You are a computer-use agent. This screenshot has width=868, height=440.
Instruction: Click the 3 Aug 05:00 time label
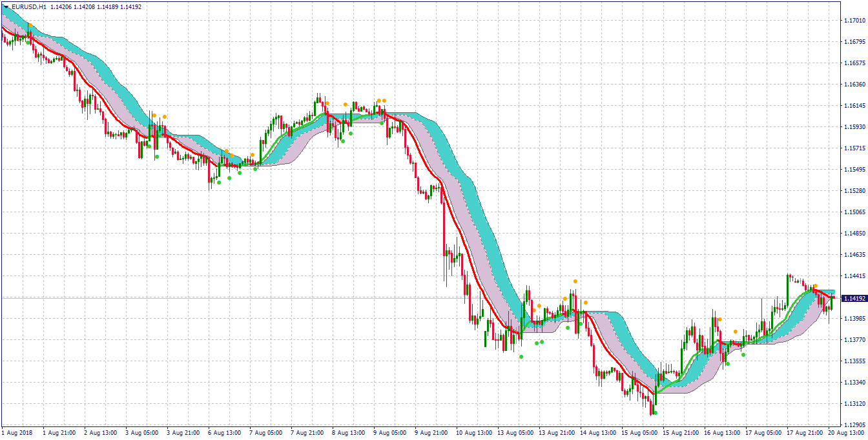[x=141, y=433]
